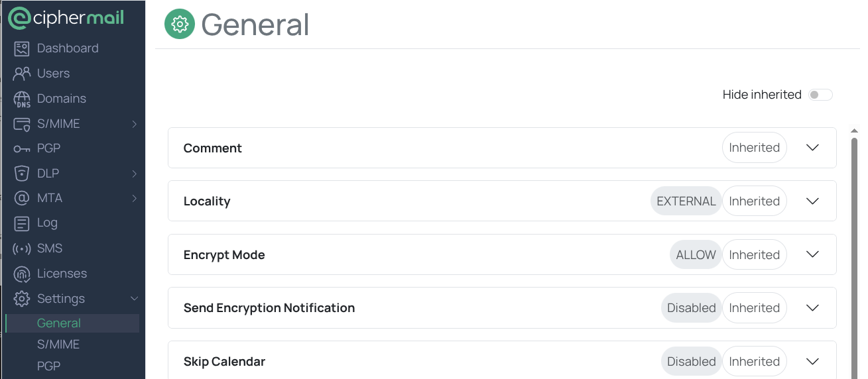Select General under Settings
Image resolution: width=868 pixels, height=379 pixels.
click(59, 323)
